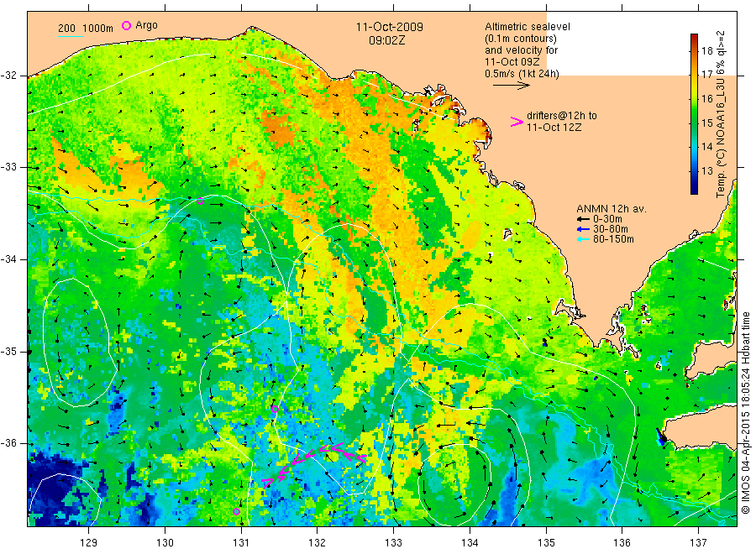Screen dimensions: 756x554
Task: Click the magenta Argo circle in legend
Action: (126, 25)
